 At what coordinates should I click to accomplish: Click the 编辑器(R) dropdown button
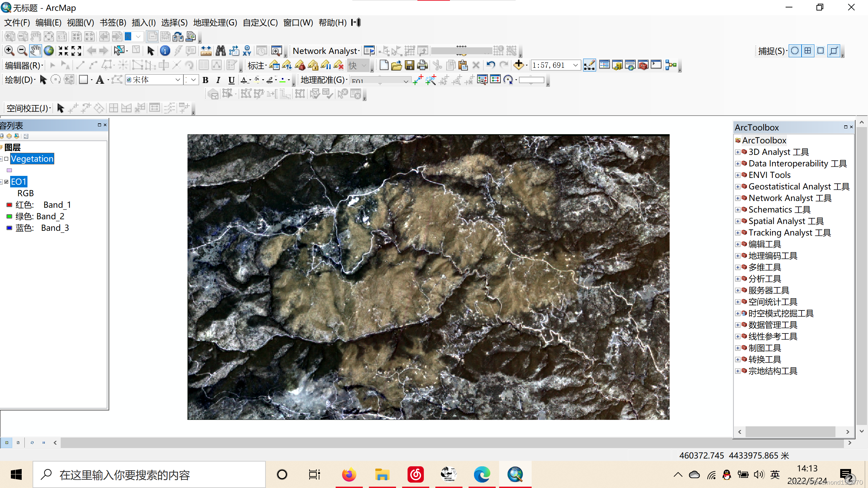(24, 65)
